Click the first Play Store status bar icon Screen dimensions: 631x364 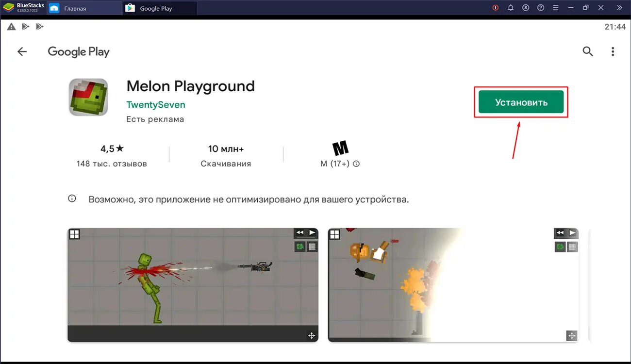click(25, 27)
